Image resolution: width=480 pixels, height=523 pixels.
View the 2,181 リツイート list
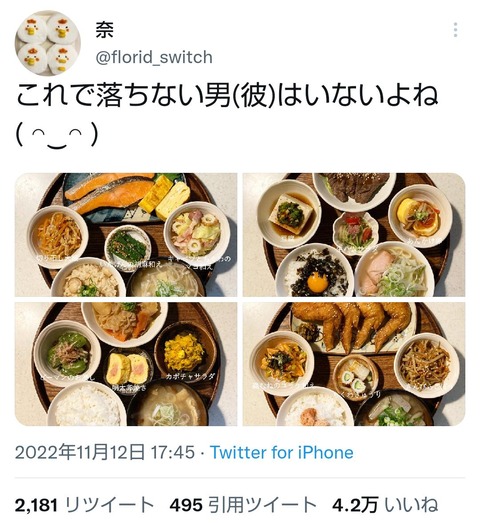coord(84,505)
